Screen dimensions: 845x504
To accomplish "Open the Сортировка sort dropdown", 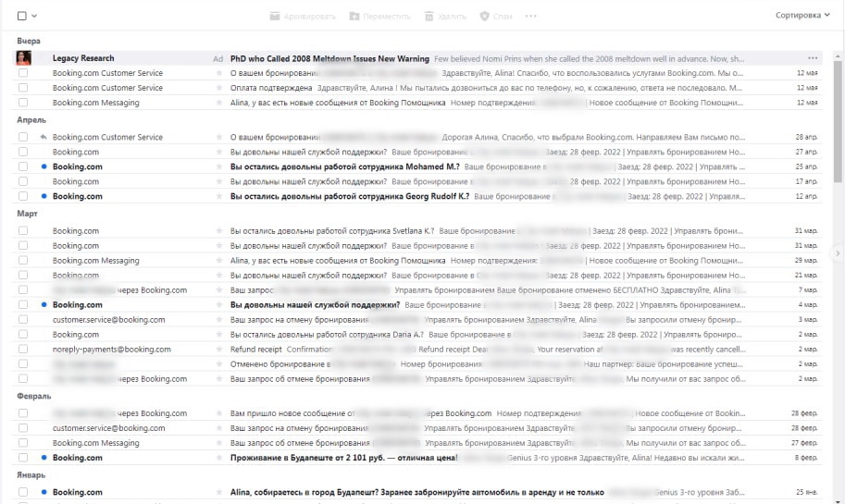I will tap(802, 15).
